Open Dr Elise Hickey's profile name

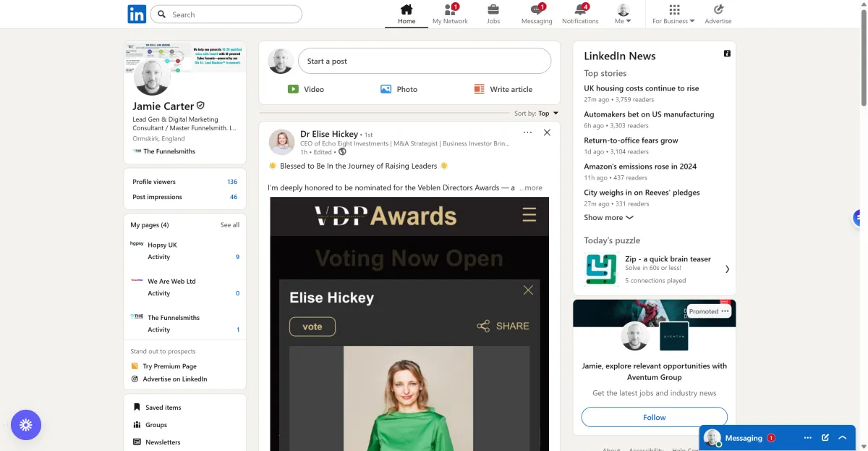coord(329,134)
